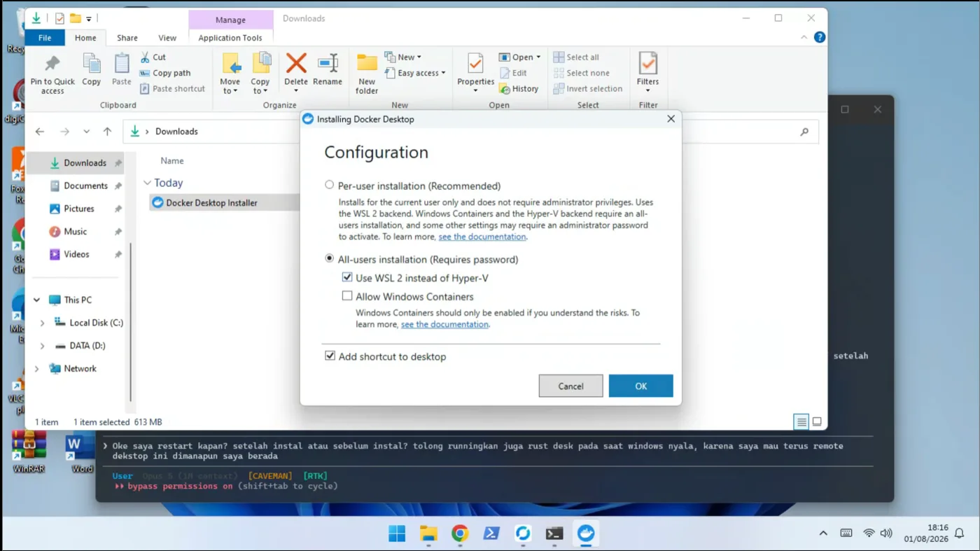980x551 pixels.
Task: Go up one folder level
Action: tap(107, 132)
